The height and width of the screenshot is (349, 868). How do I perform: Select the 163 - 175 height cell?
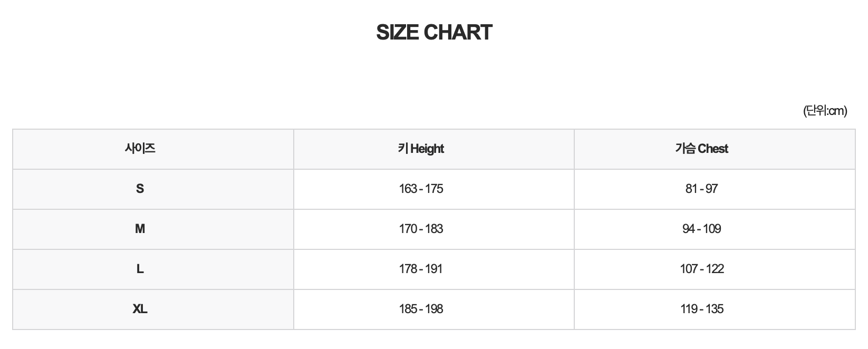click(x=421, y=189)
